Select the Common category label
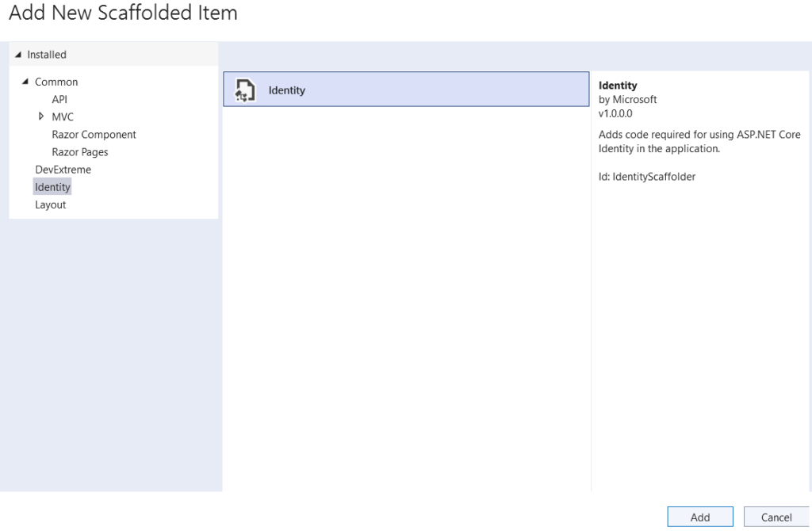812x531 pixels. (x=56, y=82)
